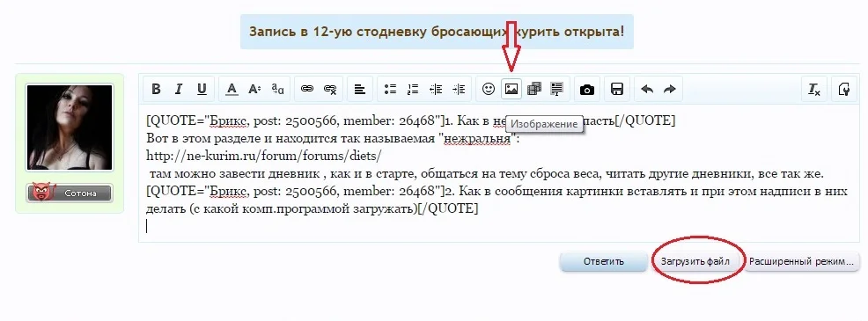This screenshot has height=321, width=868.
Task: Click the insert quote/special block icon
Action: pos(557,89)
